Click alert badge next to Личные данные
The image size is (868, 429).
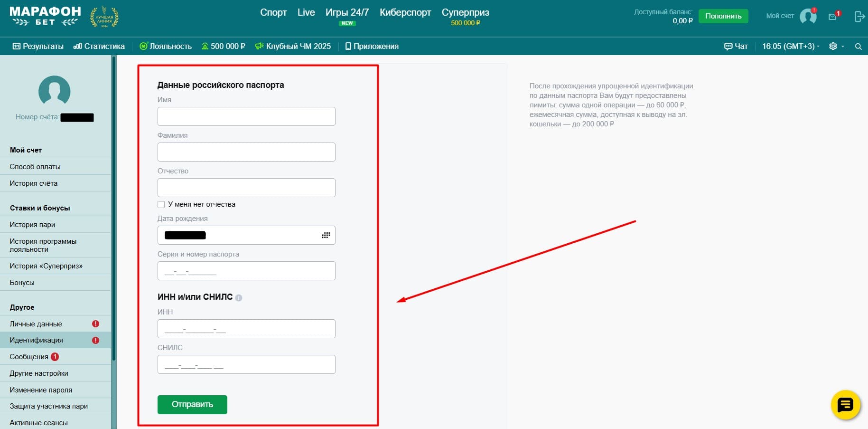95,324
